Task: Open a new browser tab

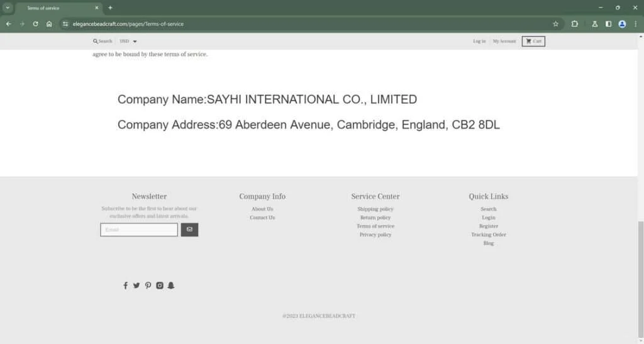Action: point(110,8)
